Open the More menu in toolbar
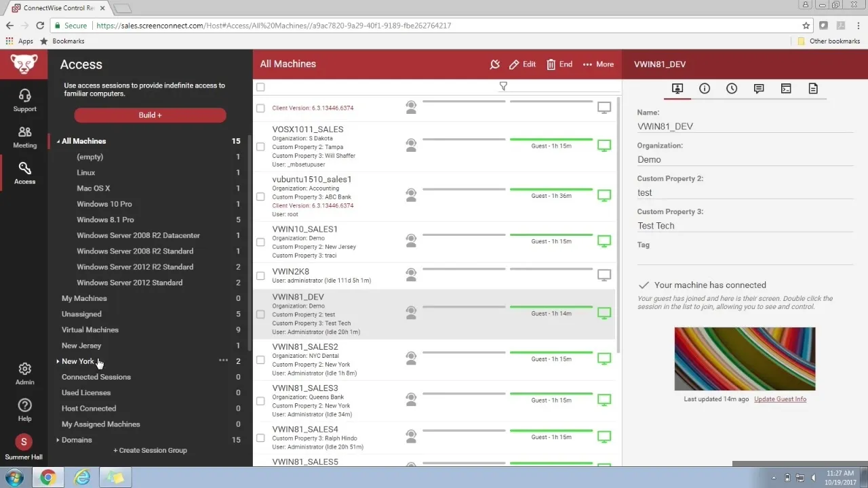The width and height of the screenshot is (868, 488). pos(598,64)
